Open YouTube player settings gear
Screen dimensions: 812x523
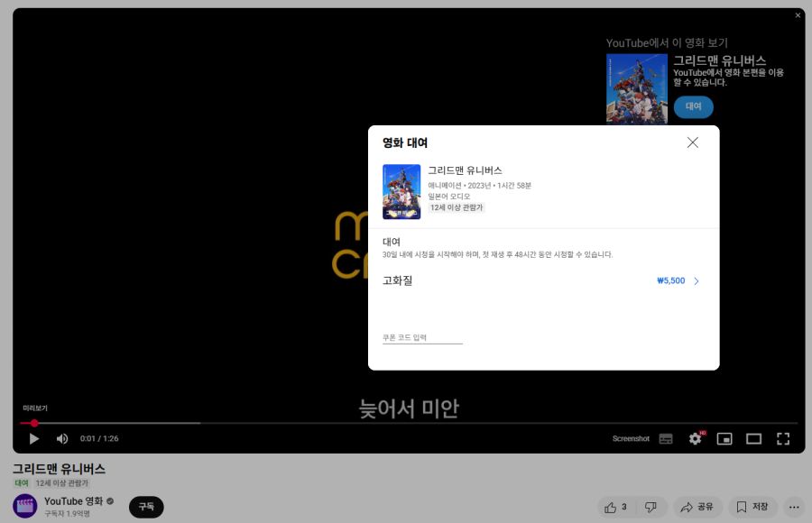coord(694,438)
